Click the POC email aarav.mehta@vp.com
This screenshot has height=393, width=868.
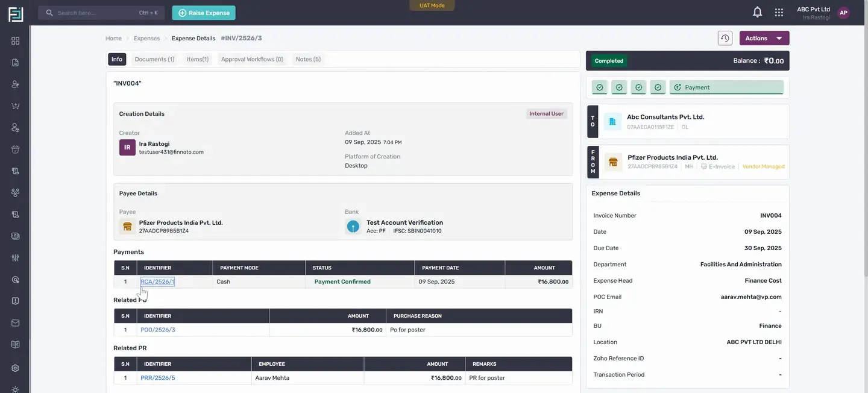click(x=751, y=297)
